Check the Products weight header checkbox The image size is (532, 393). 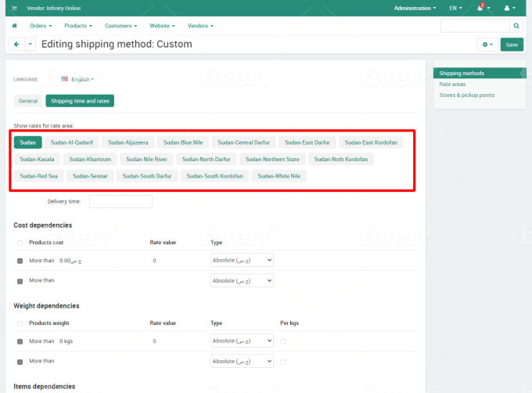pos(20,323)
